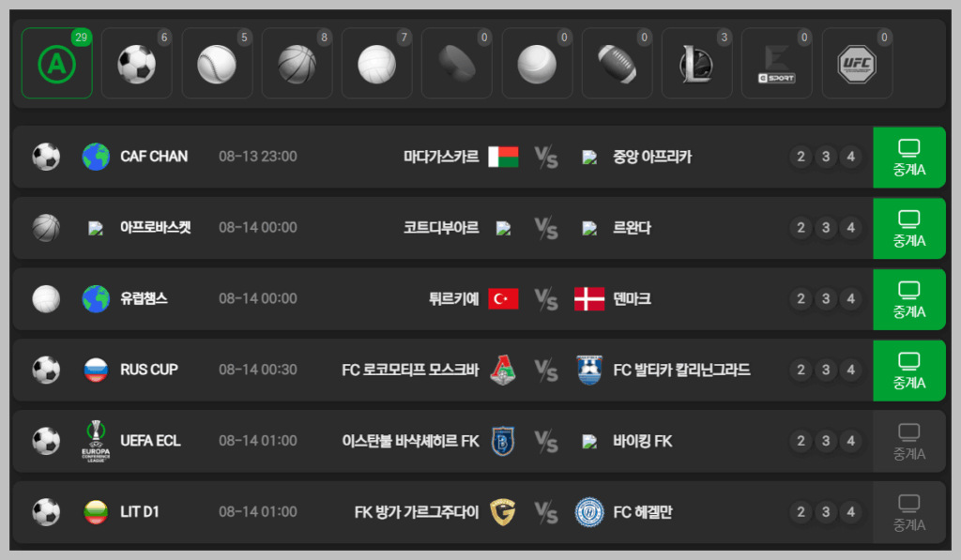Watch 중계A for 튀르키예 vs 덴마크

click(x=908, y=299)
